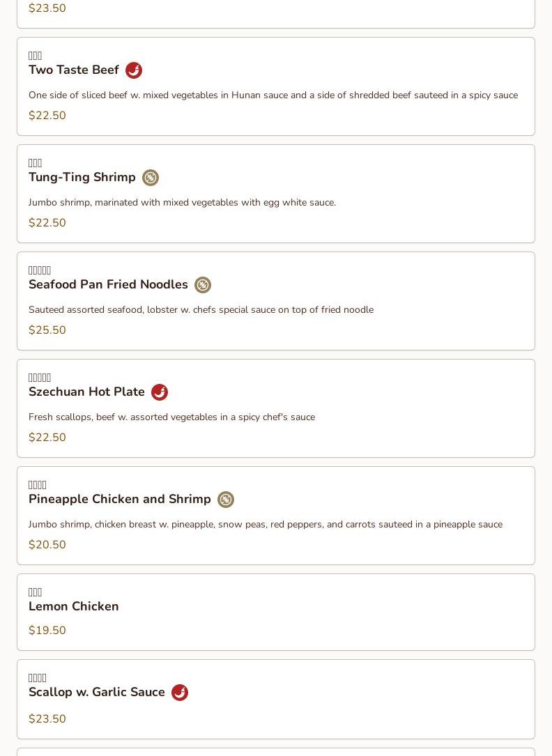Click the Two Taste Beef description text
Image resolution: width=552 pixels, height=756 pixels.
[x=273, y=95]
